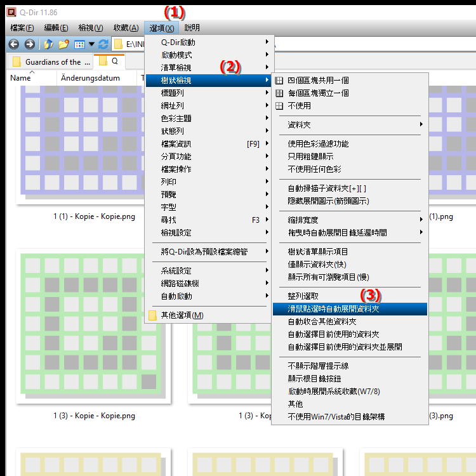Image resolution: width=476 pixels, height=476 pixels.
Task: Click the 四個區塊共用一個 grid icon
Action: tap(279, 81)
